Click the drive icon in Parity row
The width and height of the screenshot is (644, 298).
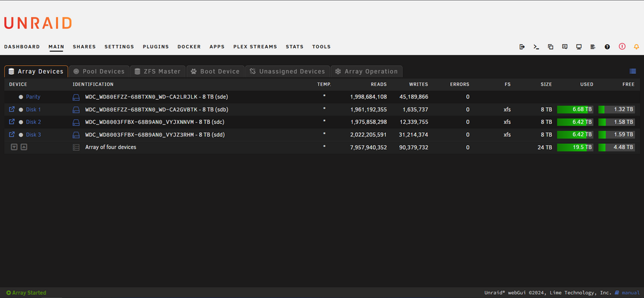(76, 97)
